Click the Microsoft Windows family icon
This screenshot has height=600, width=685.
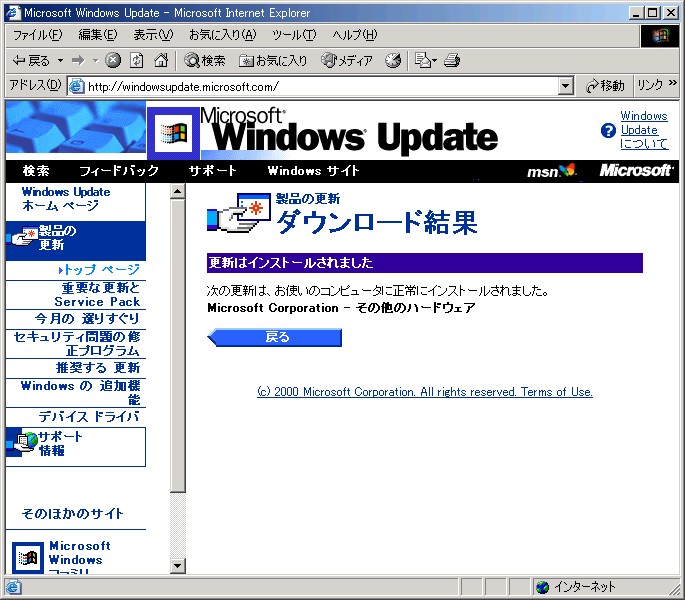tap(28, 558)
